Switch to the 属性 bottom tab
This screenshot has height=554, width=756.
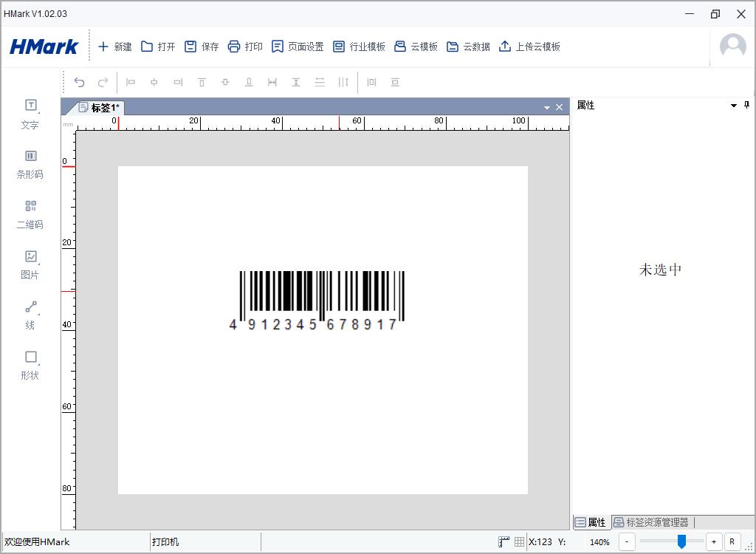pos(591,522)
